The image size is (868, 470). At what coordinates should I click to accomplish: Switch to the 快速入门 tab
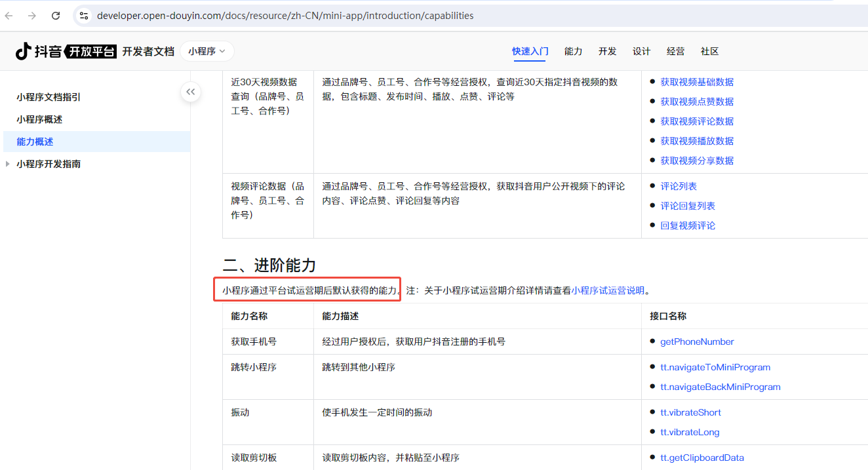tap(530, 51)
